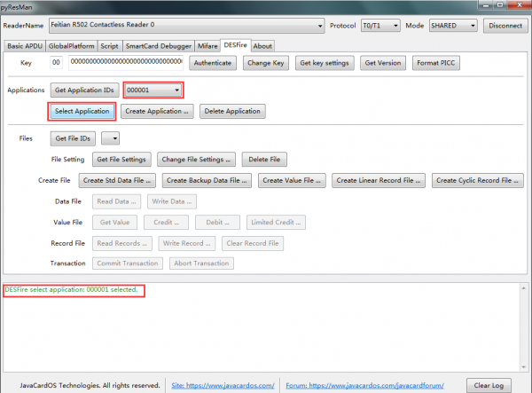Click the Limited Credit button
This screenshot has height=393, width=532.
[x=276, y=223]
